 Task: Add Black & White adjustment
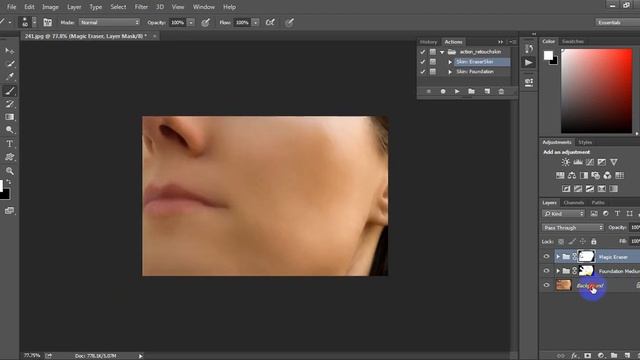coord(584,176)
